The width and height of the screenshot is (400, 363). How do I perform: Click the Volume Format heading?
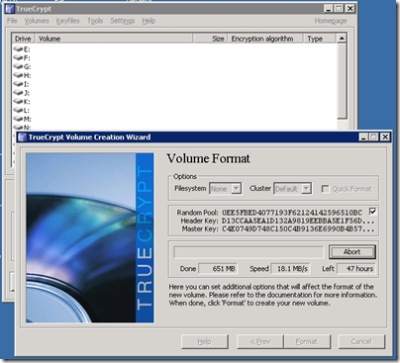(x=208, y=158)
